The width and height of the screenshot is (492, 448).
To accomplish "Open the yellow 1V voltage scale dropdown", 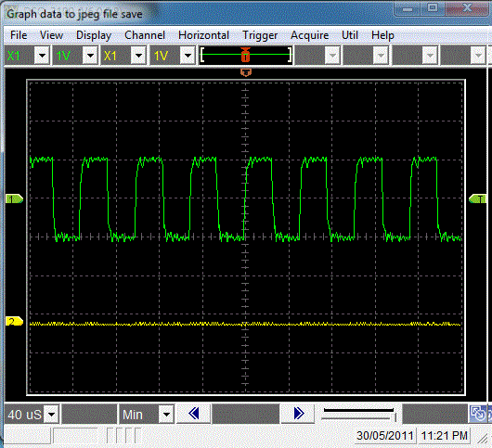I will [x=188, y=56].
